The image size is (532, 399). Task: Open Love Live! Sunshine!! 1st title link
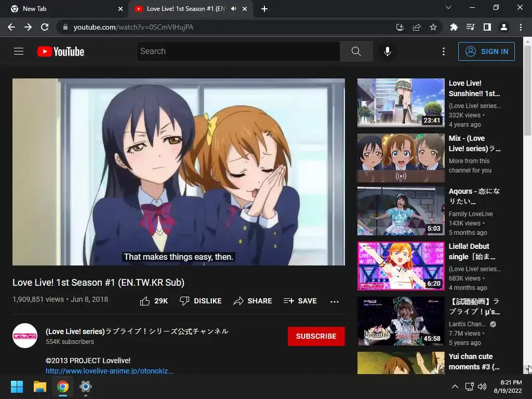[x=474, y=88]
